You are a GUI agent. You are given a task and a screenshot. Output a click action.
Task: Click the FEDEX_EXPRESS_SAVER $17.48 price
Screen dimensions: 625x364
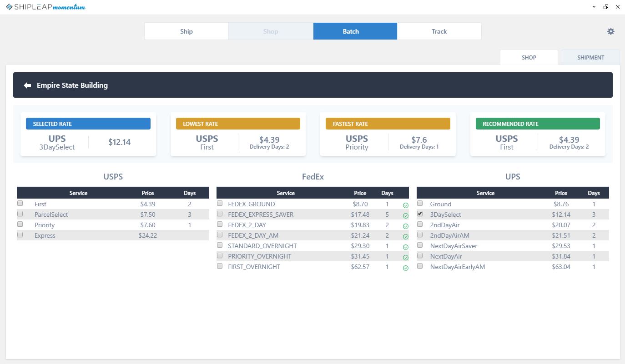[360, 214]
